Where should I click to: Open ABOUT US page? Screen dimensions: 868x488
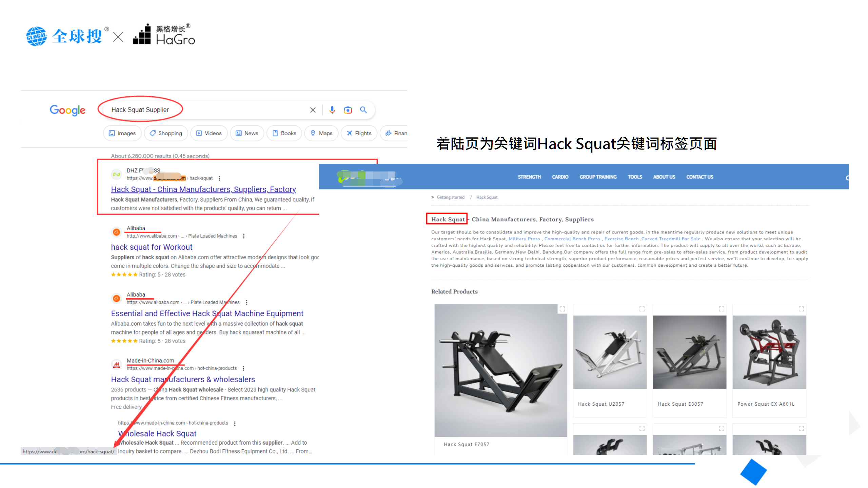coord(664,177)
